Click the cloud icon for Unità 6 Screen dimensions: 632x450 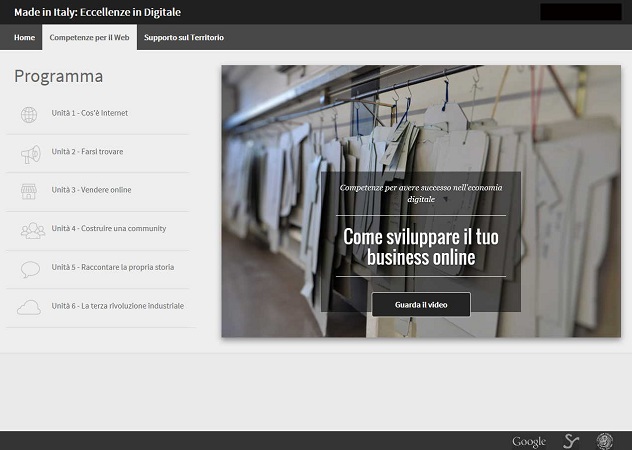tap(29, 307)
